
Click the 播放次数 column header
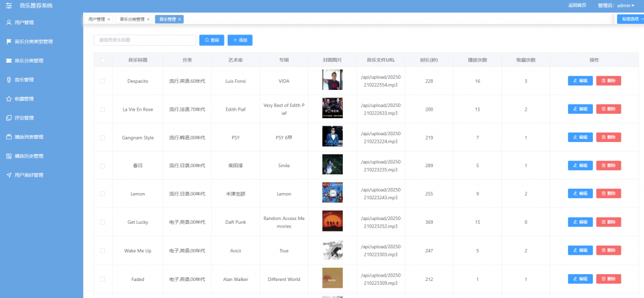pyautogui.click(x=477, y=60)
